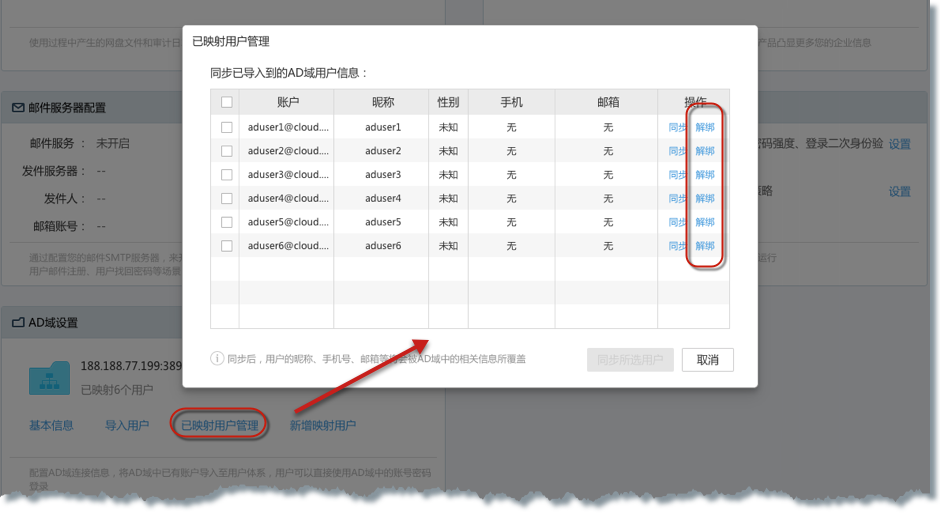The image size is (940, 513).
Task: Toggle the select-all checkbox in table header
Action: (x=227, y=102)
